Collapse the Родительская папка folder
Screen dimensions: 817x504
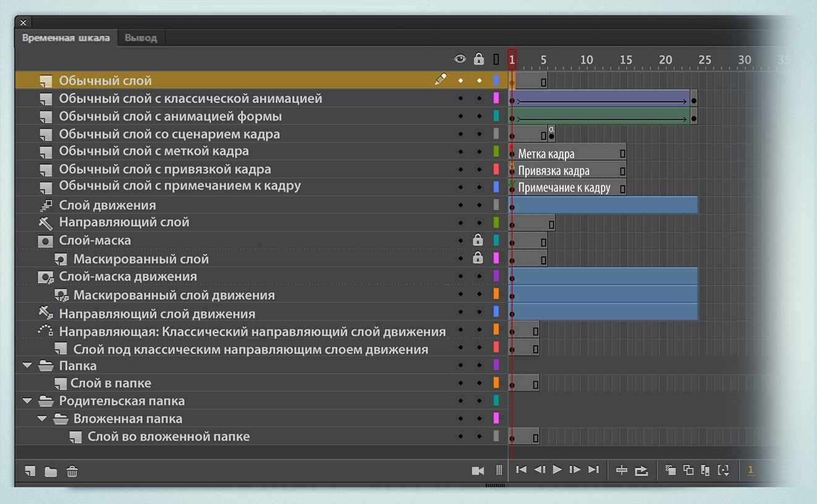pos(27,401)
